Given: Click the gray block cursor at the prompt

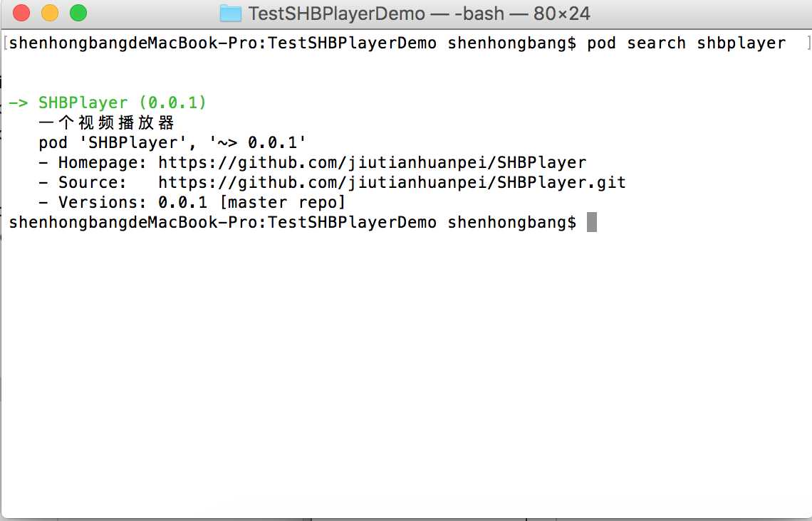Looking at the screenshot, I should tap(592, 223).
